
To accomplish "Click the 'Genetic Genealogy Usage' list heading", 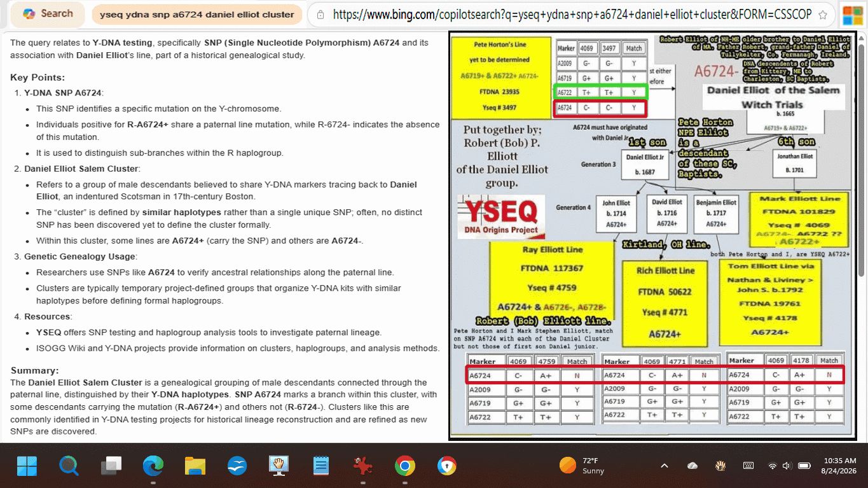I will [x=79, y=256].
